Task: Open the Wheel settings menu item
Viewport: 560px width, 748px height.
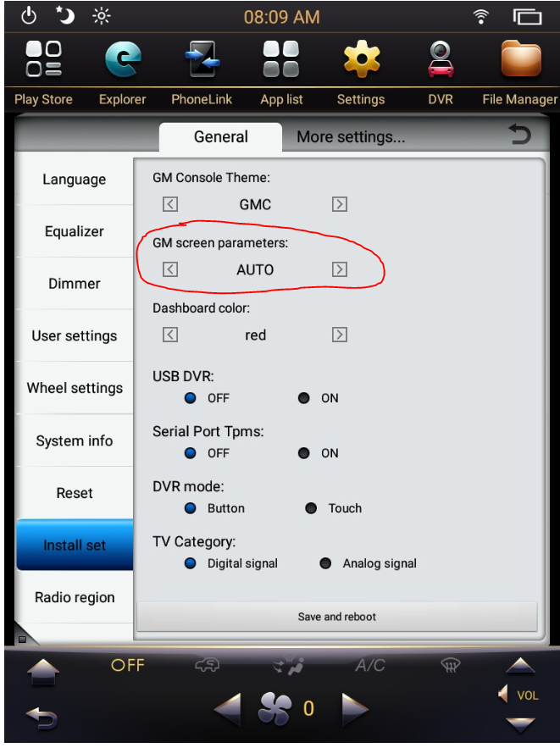Action: point(75,388)
